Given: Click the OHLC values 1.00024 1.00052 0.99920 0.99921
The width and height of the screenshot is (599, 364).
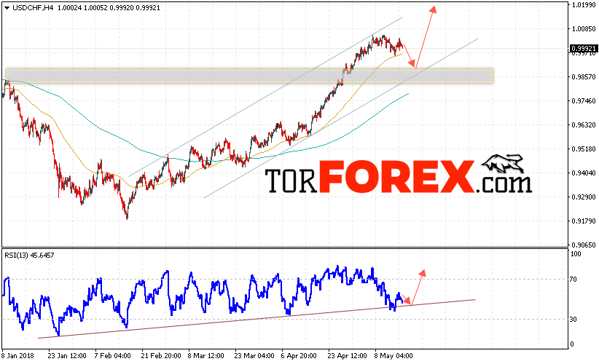Looking at the screenshot, I should pos(109,7).
